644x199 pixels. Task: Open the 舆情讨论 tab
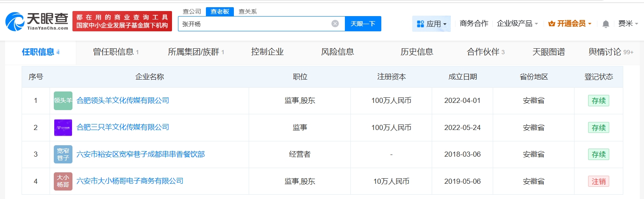tap(611, 52)
